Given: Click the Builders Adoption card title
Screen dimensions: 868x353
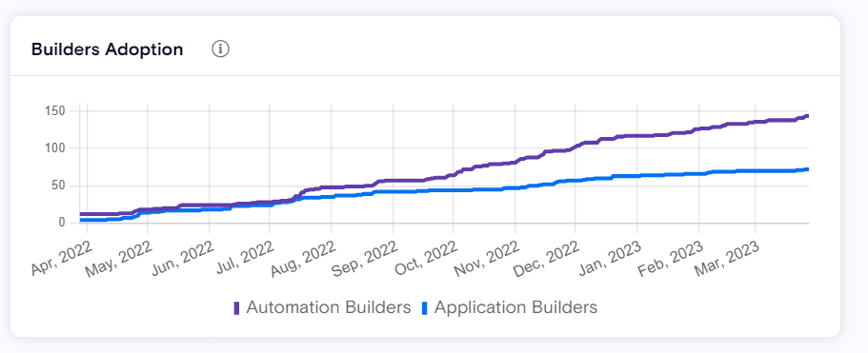Looking at the screenshot, I should pyautogui.click(x=108, y=49).
